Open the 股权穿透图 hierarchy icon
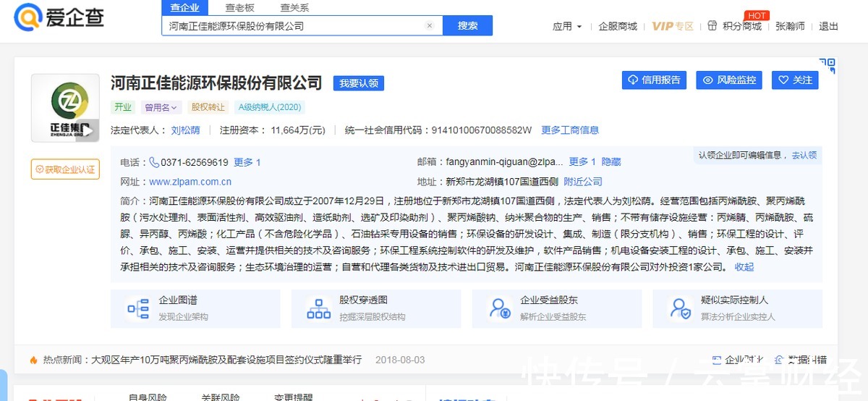This screenshot has width=868, height=401. 318,308
